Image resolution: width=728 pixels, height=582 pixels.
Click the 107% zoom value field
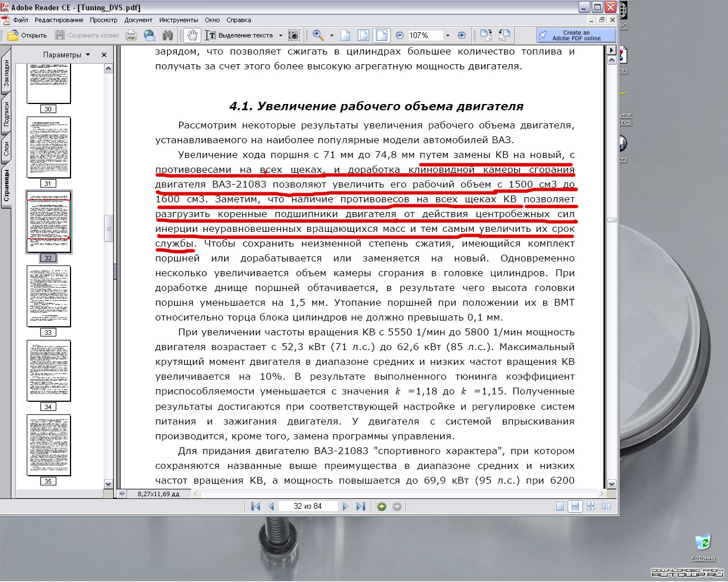(425, 35)
